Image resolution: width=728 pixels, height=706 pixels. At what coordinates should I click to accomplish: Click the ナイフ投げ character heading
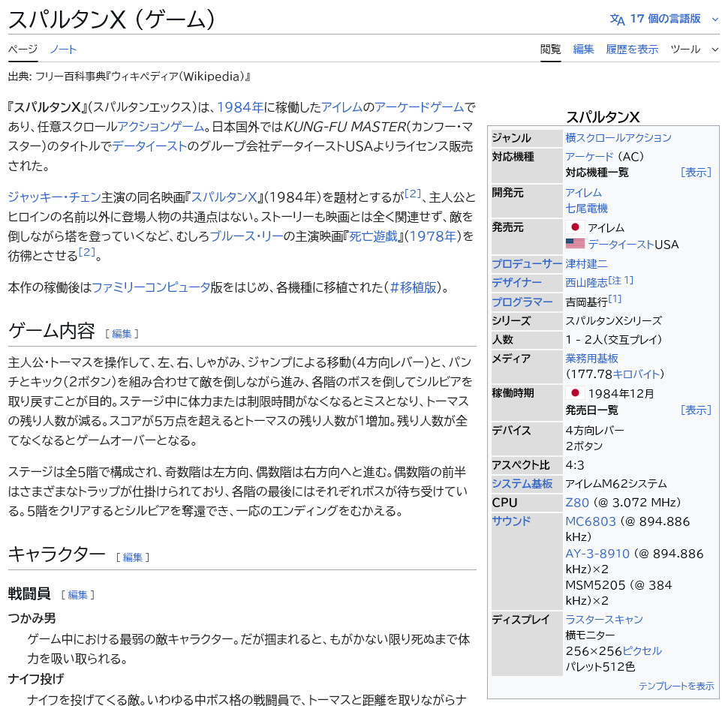point(36,679)
